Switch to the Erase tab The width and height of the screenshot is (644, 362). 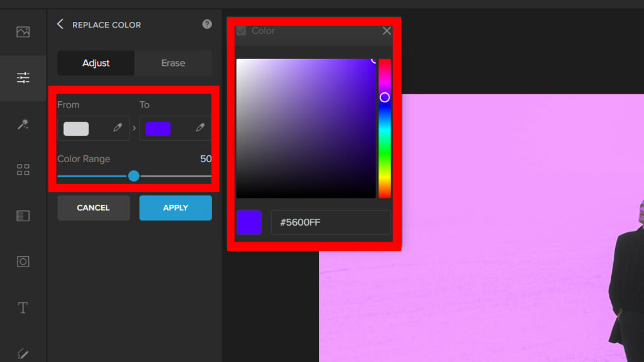tap(173, 63)
